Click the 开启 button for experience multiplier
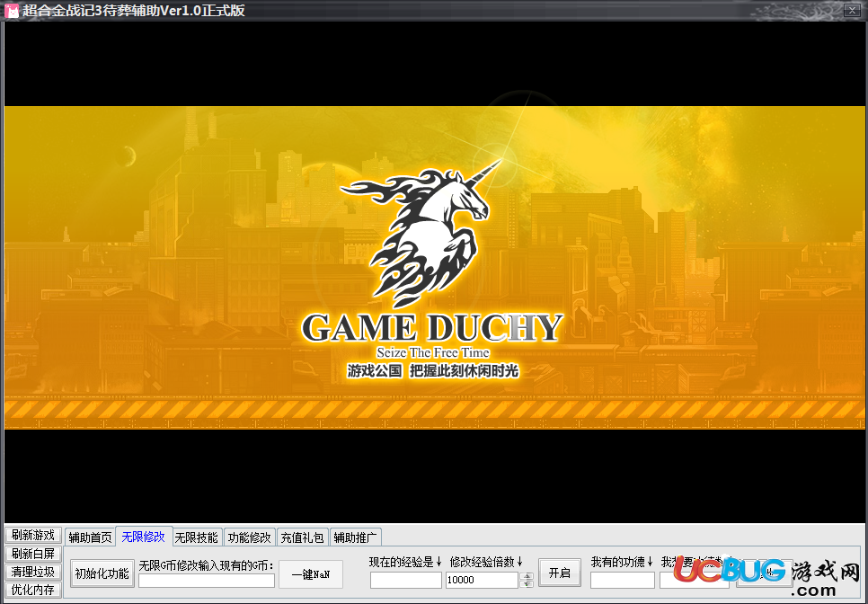868x604 pixels. click(560, 573)
